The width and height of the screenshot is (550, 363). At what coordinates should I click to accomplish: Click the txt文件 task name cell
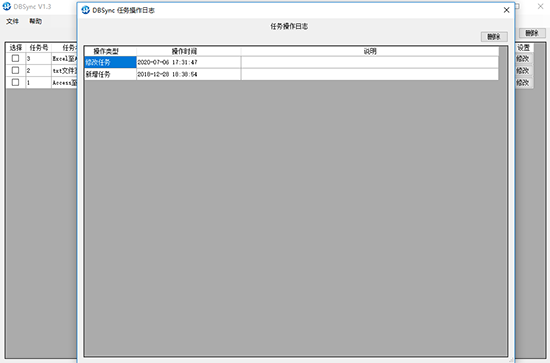tap(65, 70)
